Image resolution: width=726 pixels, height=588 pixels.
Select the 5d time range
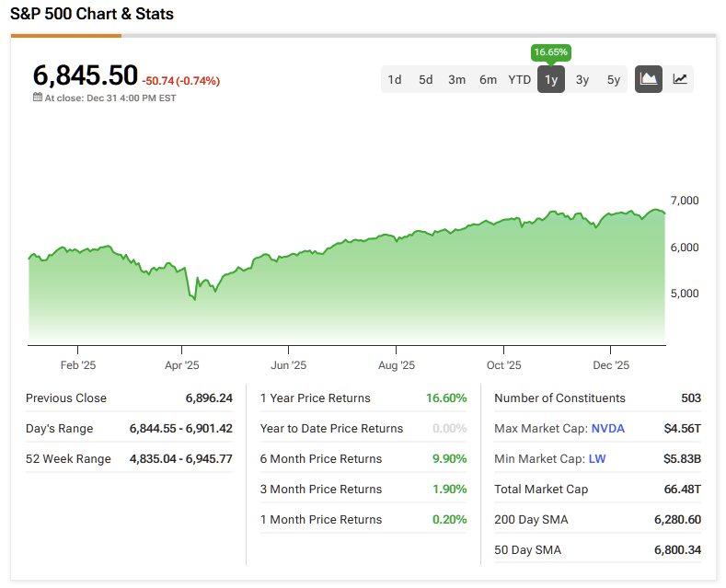(x=426, y=79)
